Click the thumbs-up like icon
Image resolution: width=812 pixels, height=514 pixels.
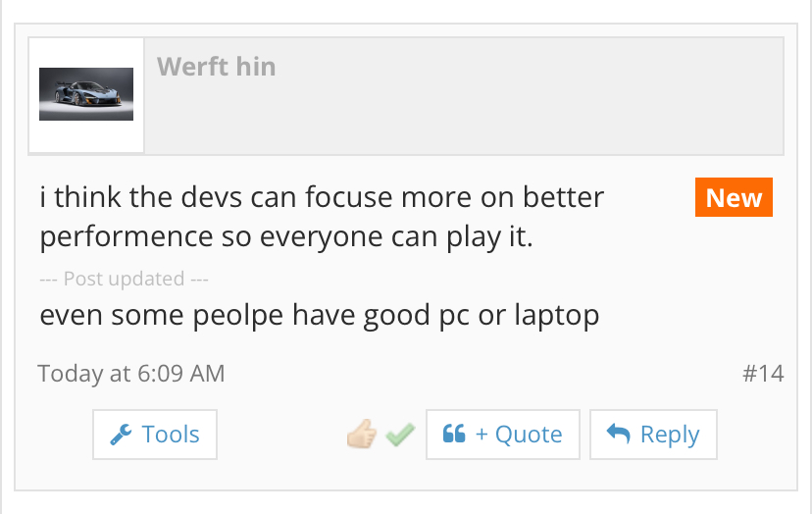click(362, 435)
